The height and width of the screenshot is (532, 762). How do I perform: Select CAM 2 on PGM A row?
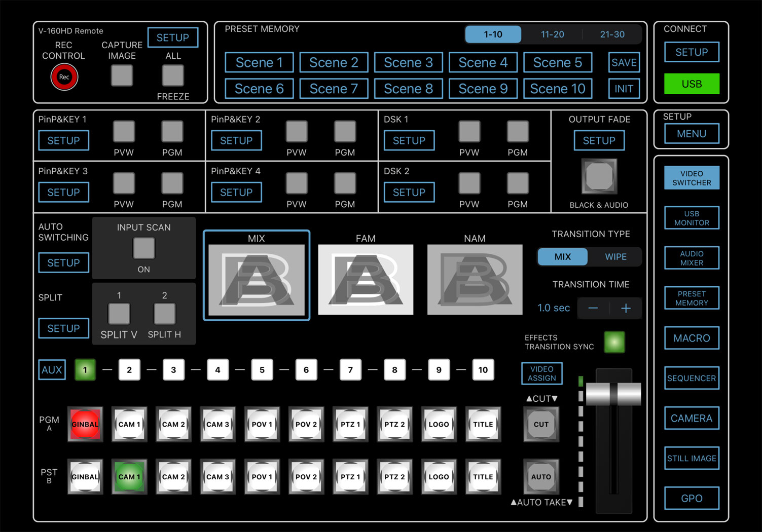[x=173, y=425]
